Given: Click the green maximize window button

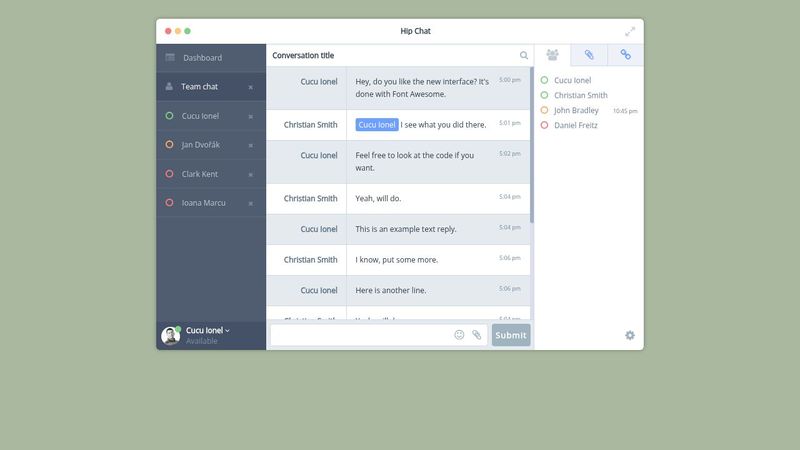Looking at the screenshot, I should (187, 31).
